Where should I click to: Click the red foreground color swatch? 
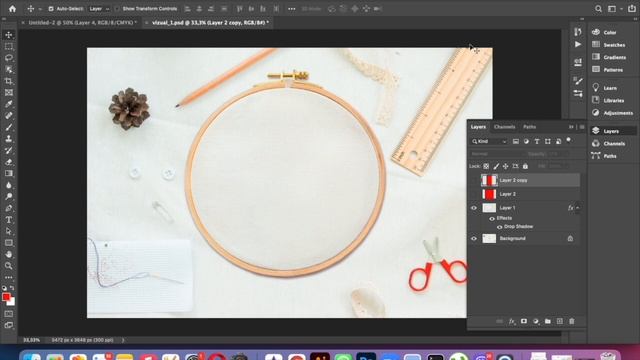pos(6,297)
